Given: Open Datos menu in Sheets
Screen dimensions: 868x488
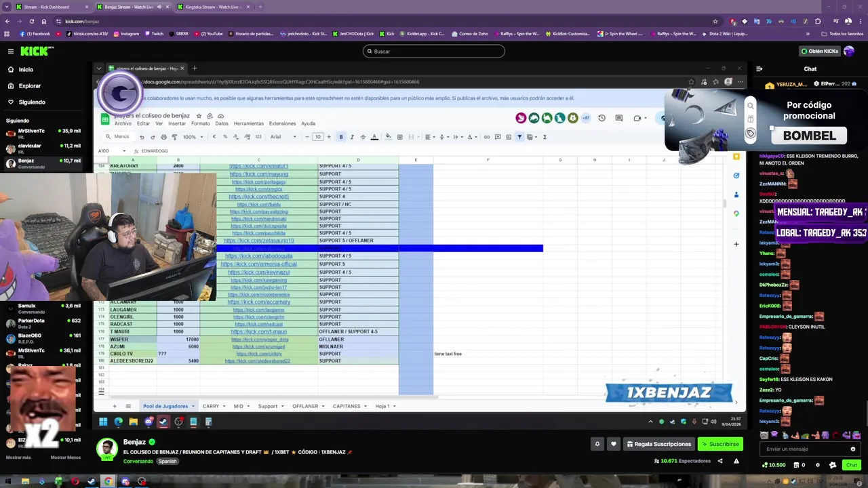Looking at the screenshot, I should tap(222, 123).
